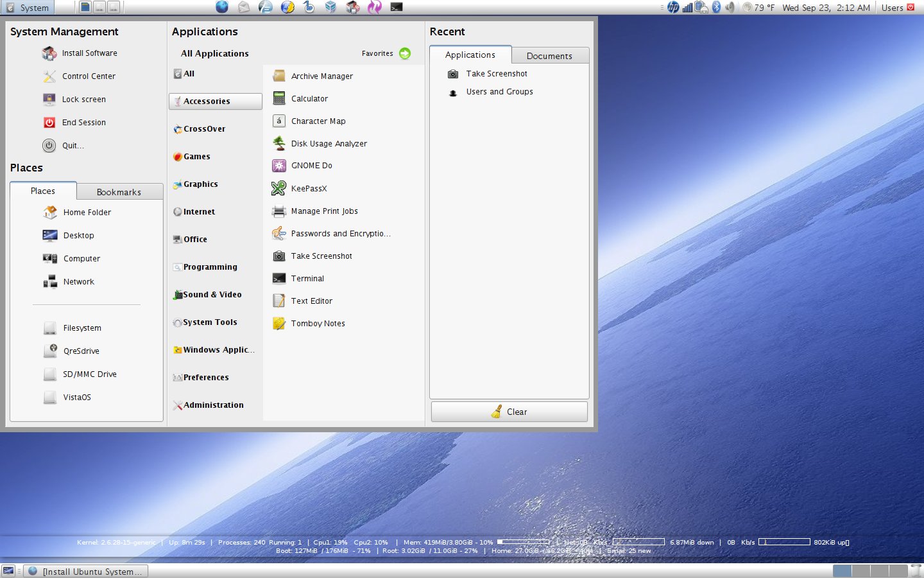Click the 79 °F weather applet
The image size is (924, 578).
coord(758,8)
